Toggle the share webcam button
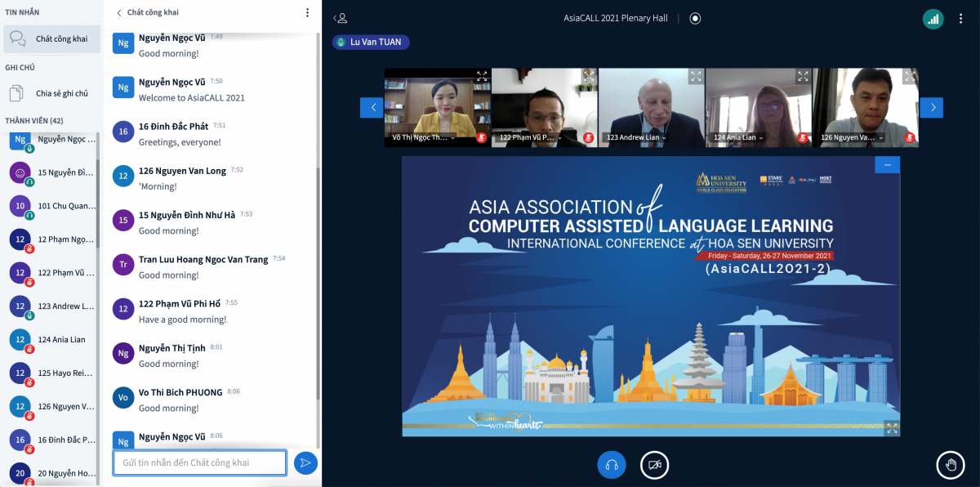Viewport: 980px width, 487px height. [654, 465]
